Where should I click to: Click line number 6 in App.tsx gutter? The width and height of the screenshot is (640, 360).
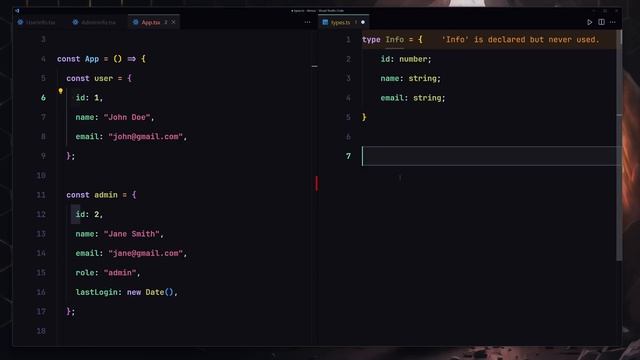click(x=43, y=98)
